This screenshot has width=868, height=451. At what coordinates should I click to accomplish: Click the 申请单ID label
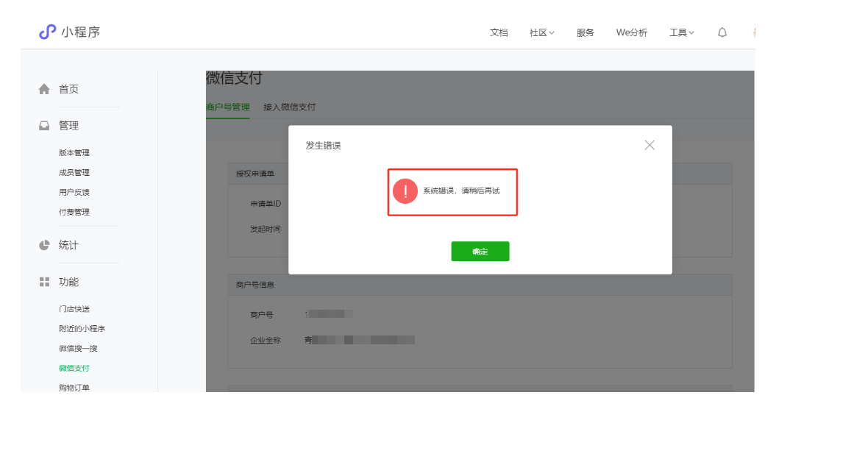click(266, 204)
